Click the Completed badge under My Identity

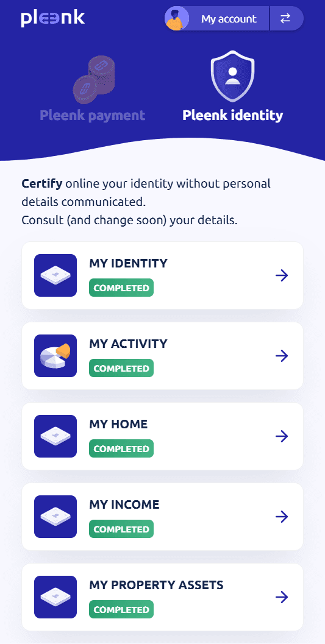pos(121,288)
